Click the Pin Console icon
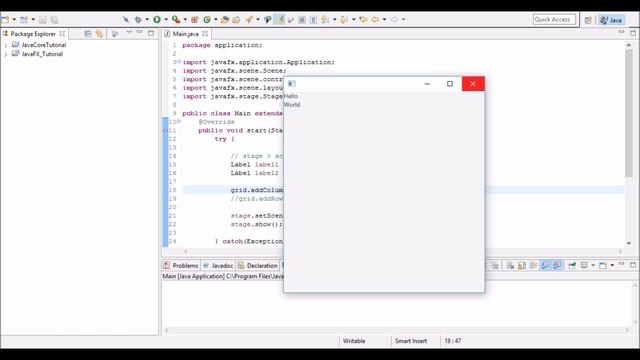640x360 pixels. (x=572, y=265)
